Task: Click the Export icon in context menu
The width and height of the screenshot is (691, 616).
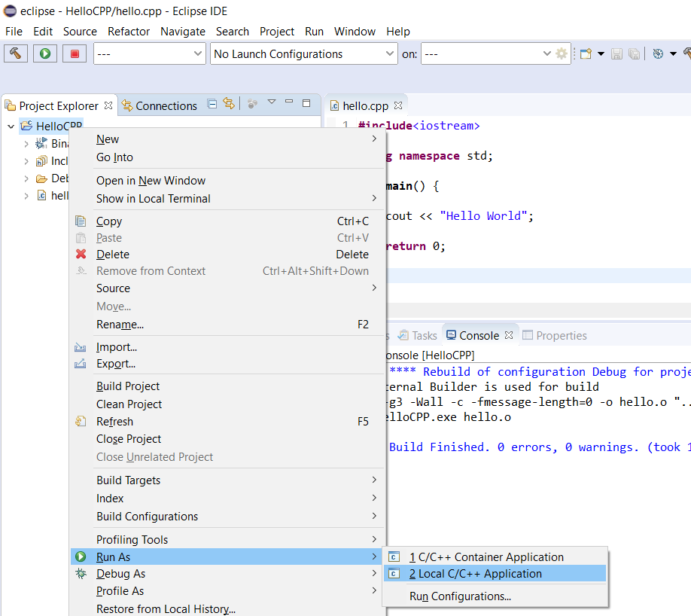Action: (81, 364)
